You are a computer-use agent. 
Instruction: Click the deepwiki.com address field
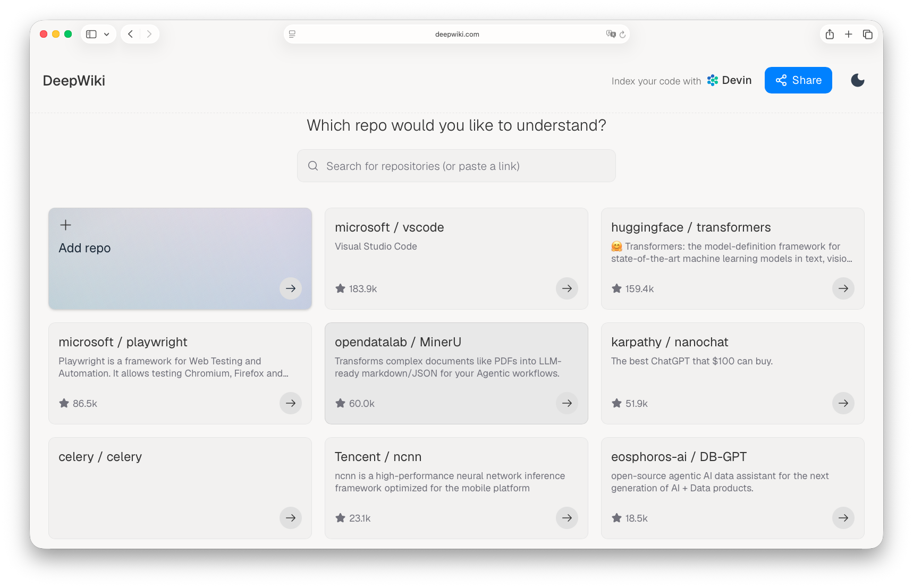(x=456, y=34)
